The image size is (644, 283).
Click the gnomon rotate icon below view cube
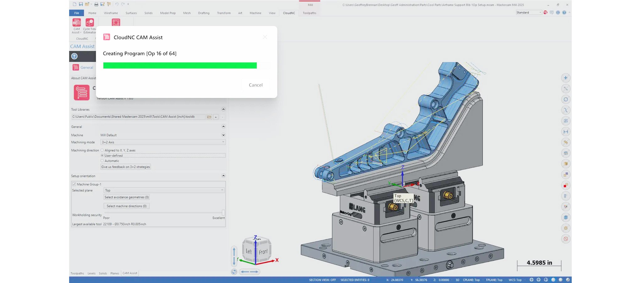point(234,272)
